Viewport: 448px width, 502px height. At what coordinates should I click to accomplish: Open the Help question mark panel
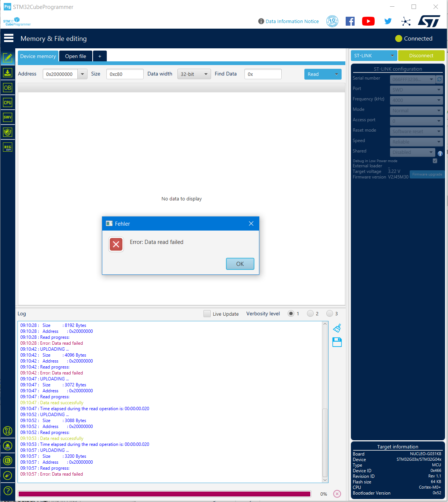pyautogui.click(x=7, y=491)
